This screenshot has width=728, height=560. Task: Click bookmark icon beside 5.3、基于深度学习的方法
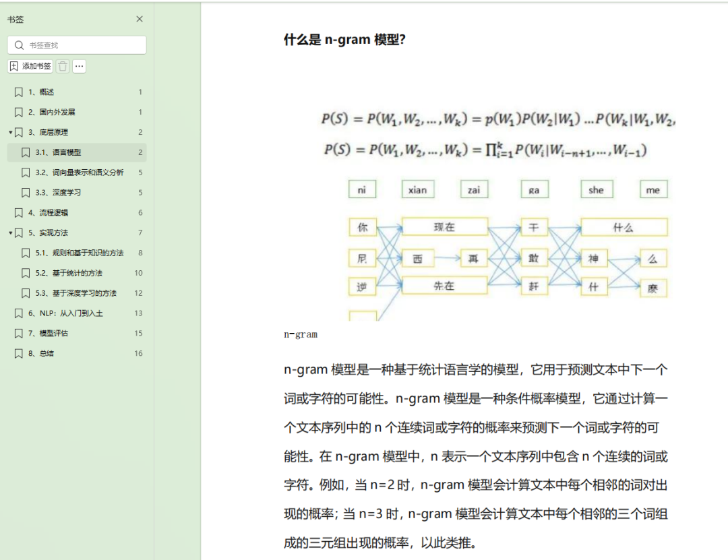pyautogui.click(x=26, y=293)
